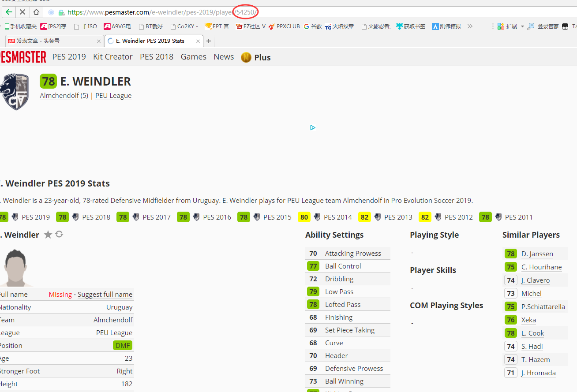
Task: Click the gold Plus coin icon
Action: (x=246, y=57)
